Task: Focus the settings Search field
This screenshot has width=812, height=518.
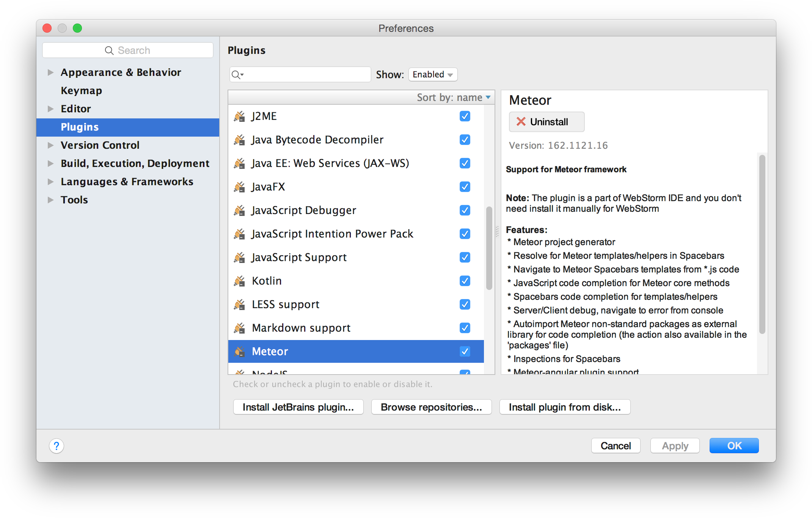Action: coord(128,50)
